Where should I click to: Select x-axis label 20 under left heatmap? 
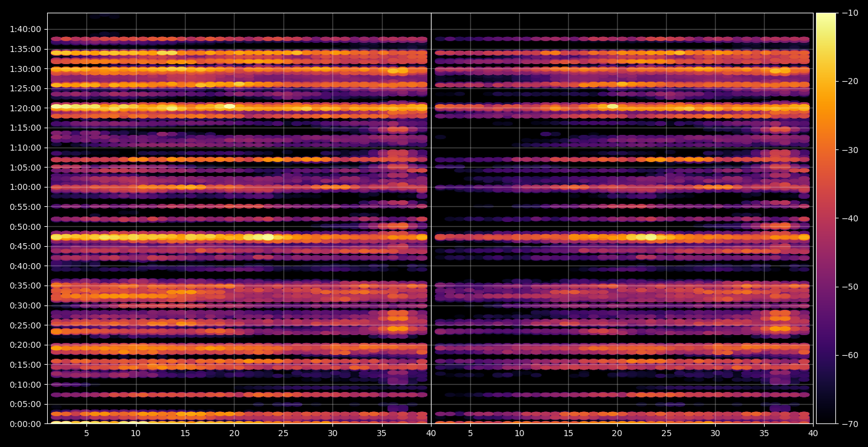coord(235,433)
